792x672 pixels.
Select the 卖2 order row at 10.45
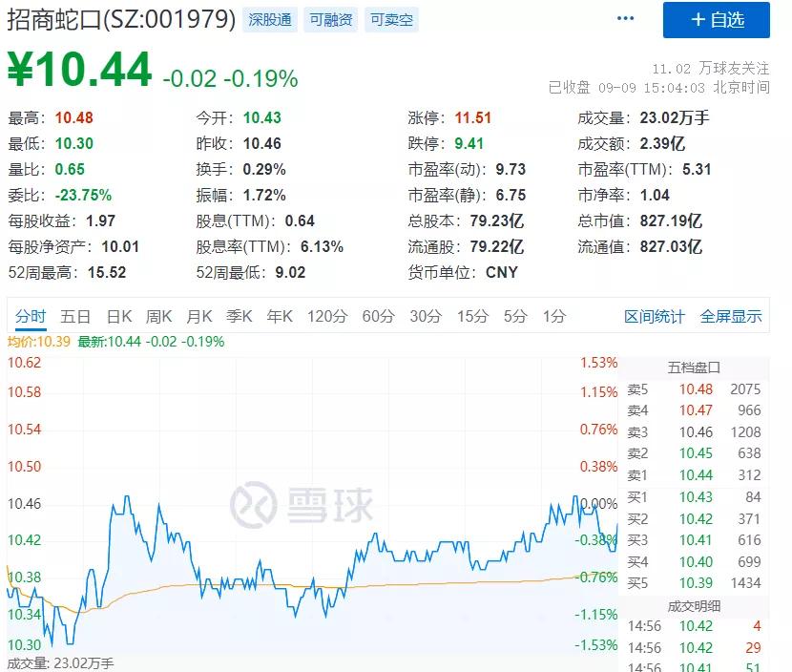pyautogui.click(x=694, y=453)
